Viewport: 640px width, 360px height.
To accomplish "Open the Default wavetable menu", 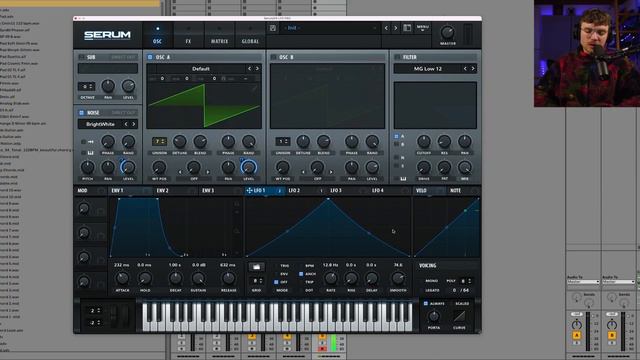I will 200,69.
